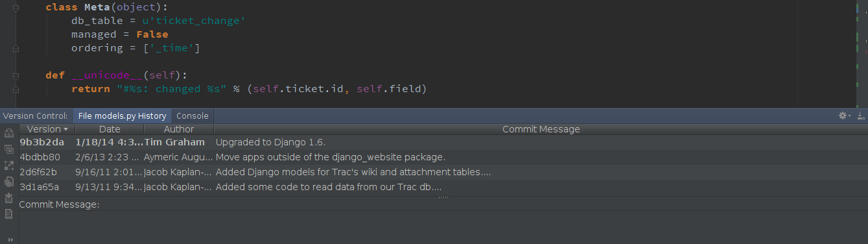Image resolution: width=868 pixels, height=244 pixels.
Task: Click inside the Commit Message text area
Action: [443, 227]
